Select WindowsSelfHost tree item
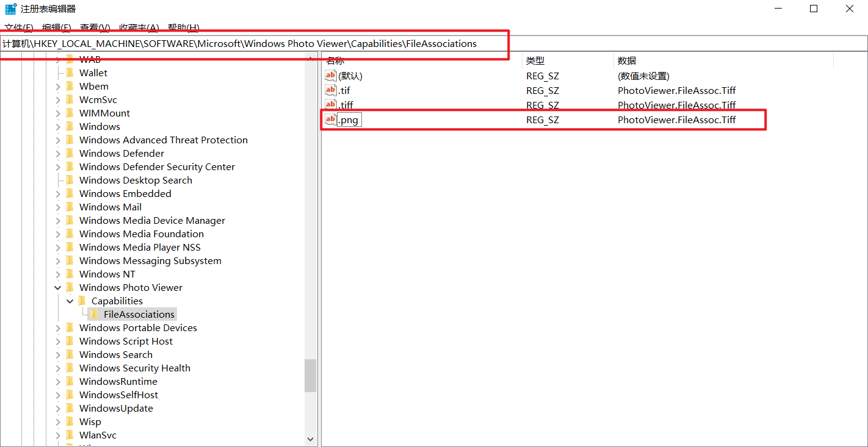The width and height of the screenshot is (868, 447). 118,395
